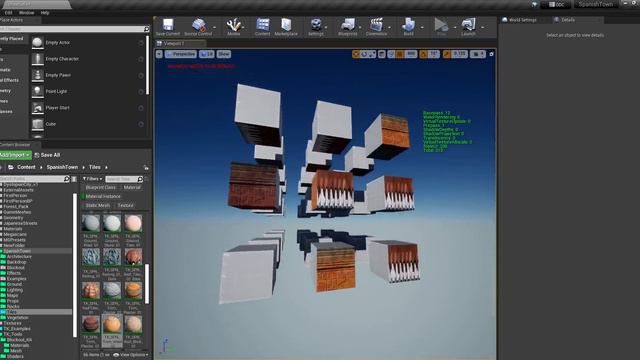
Task: Toggle the Material filter chip
Action: pos(132,187)
